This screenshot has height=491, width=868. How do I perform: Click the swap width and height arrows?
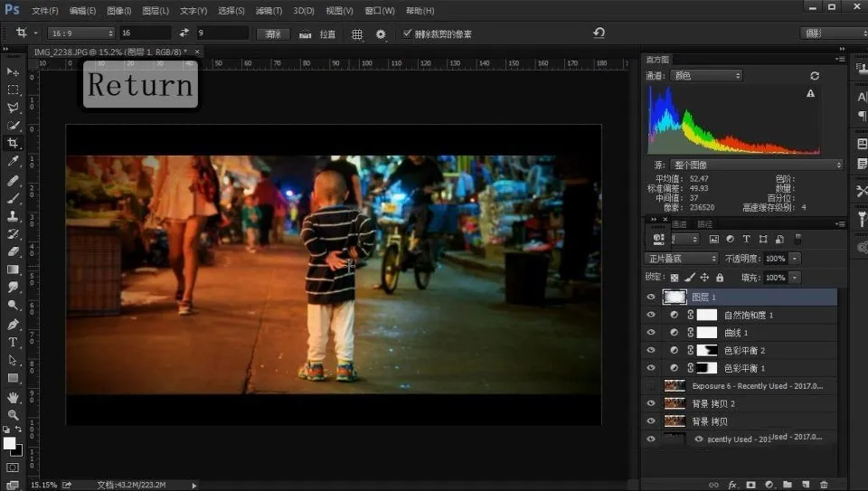pyautogui.click(x=184, y=33)
